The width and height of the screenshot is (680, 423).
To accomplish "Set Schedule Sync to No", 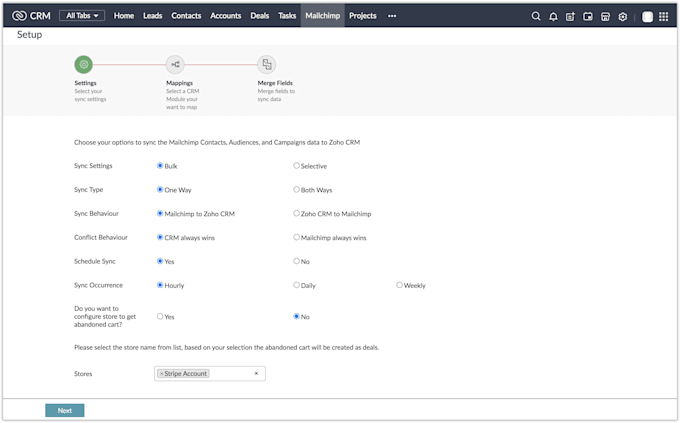I will [x=296, y=261].
